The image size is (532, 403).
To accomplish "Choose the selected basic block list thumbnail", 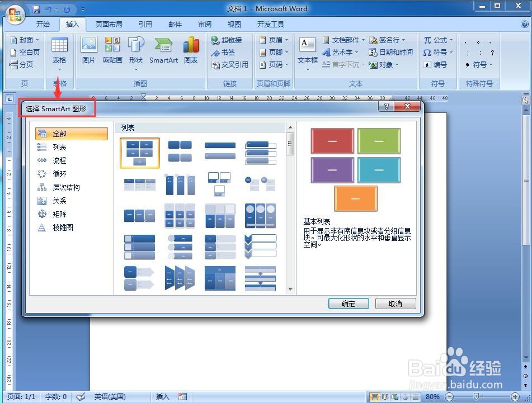I will click(x=139, y=153).
